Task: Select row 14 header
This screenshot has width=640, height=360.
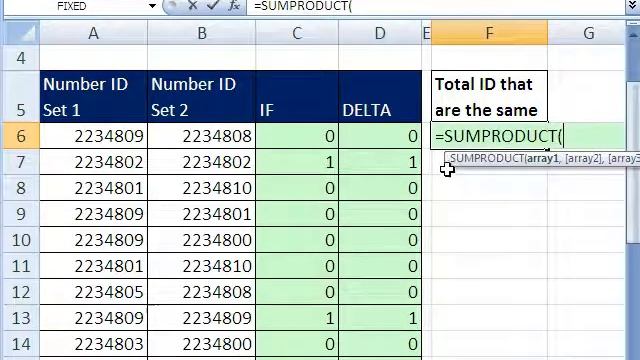Action: (22, 344)
